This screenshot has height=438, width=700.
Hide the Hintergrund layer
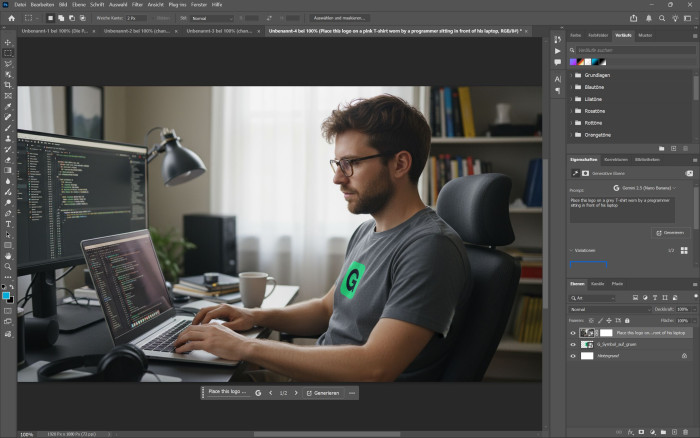click(573, 356)
